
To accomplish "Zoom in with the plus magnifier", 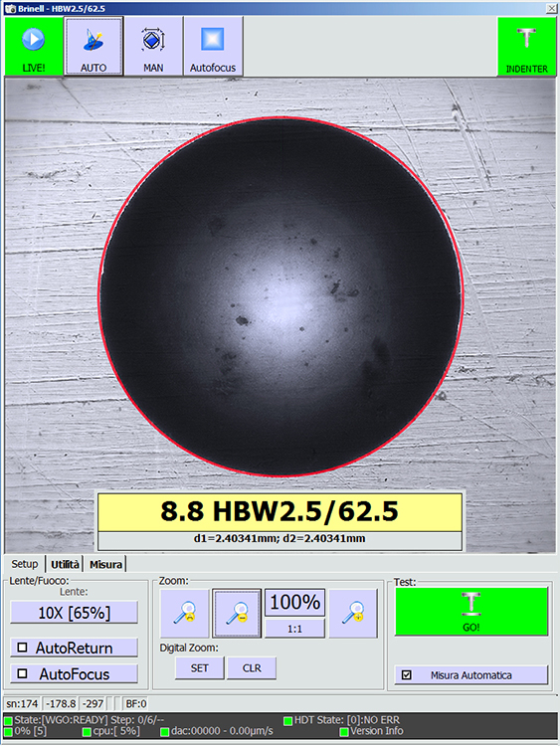I will tap(353, 614).
